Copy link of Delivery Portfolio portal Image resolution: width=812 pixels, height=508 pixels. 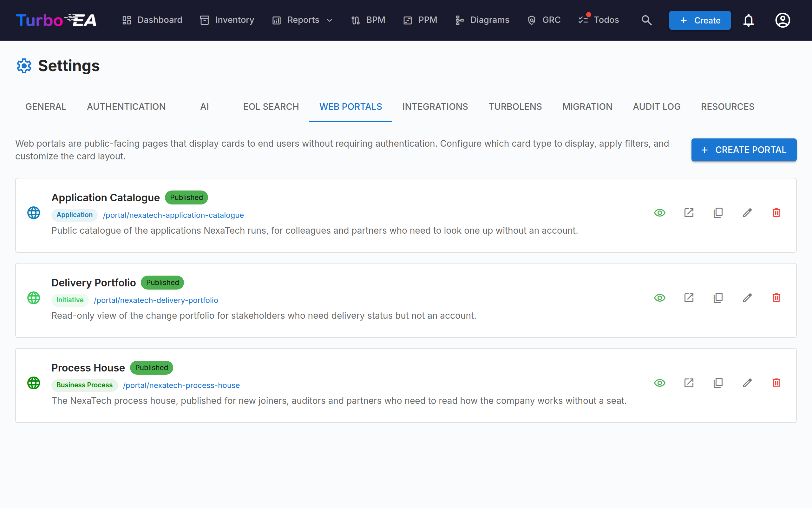click(718, 298)
